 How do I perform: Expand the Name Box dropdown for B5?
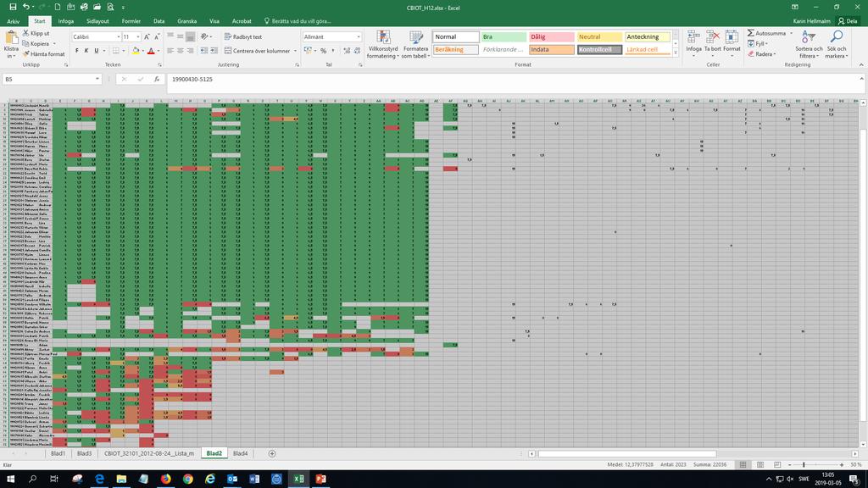(x=97, y=79)
